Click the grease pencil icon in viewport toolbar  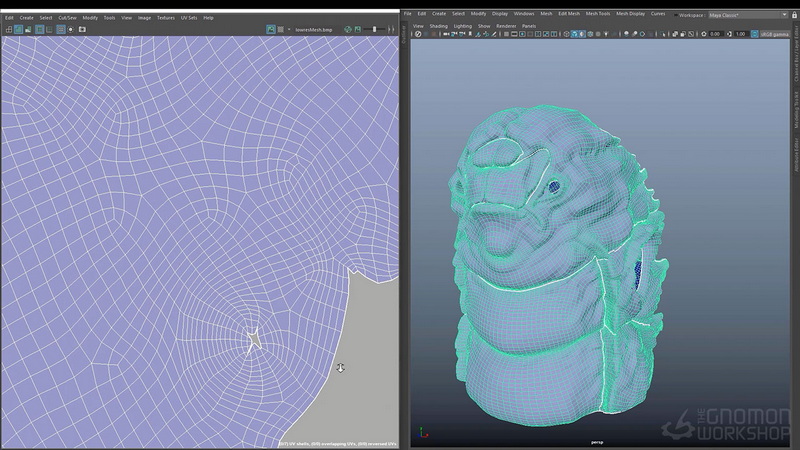tap(494, 34)
